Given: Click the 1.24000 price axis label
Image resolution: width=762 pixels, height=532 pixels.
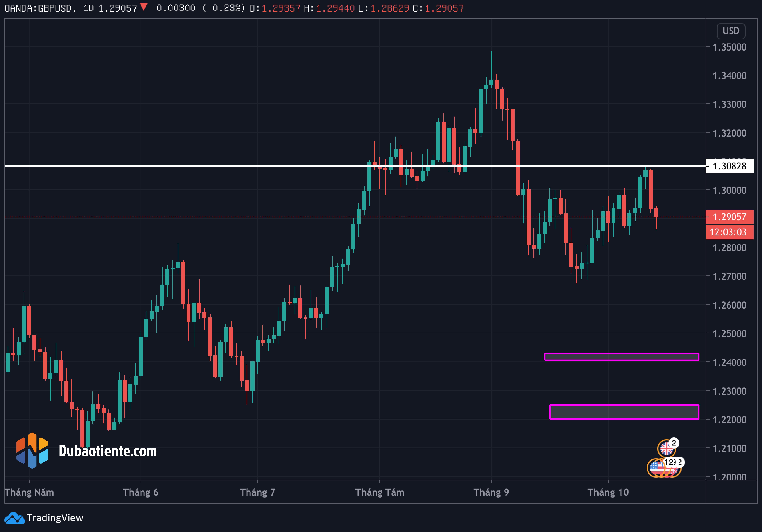Looking at the screenshot, I should coord(729,362).
